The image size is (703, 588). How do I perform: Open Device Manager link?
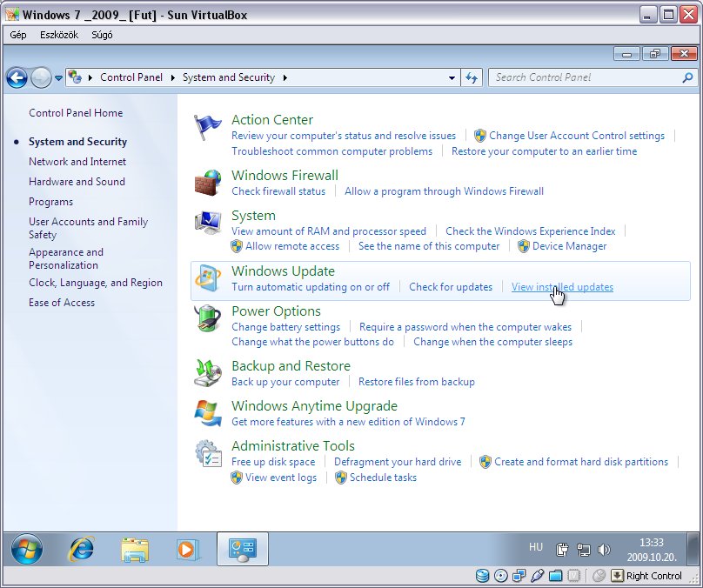[569, 246]
